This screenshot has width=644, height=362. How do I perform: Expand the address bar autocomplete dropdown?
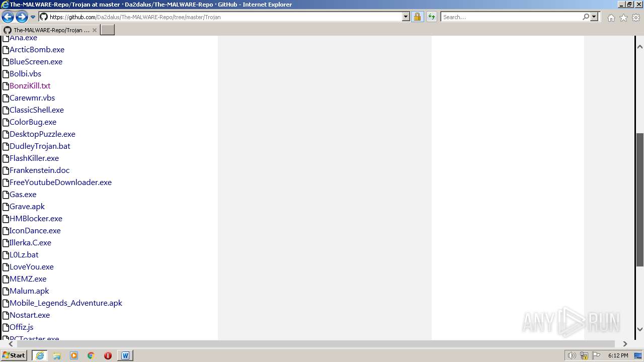406,17
